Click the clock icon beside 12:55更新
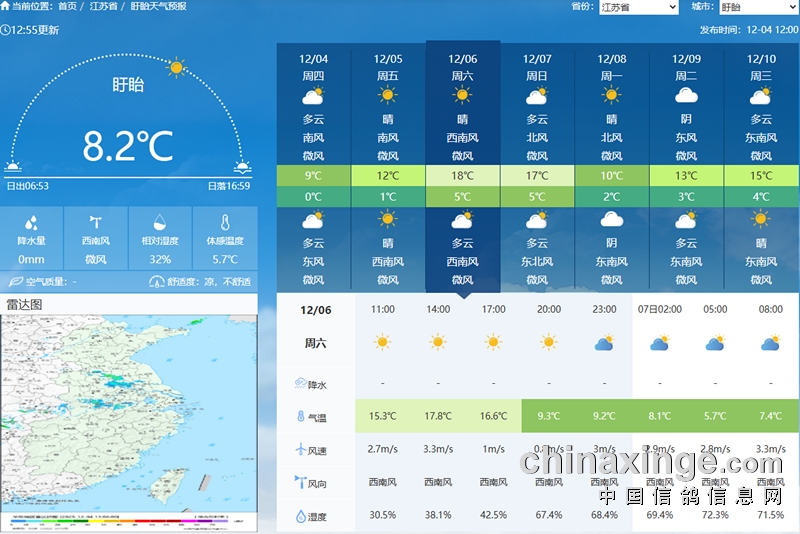 click(x=6, y=30)
